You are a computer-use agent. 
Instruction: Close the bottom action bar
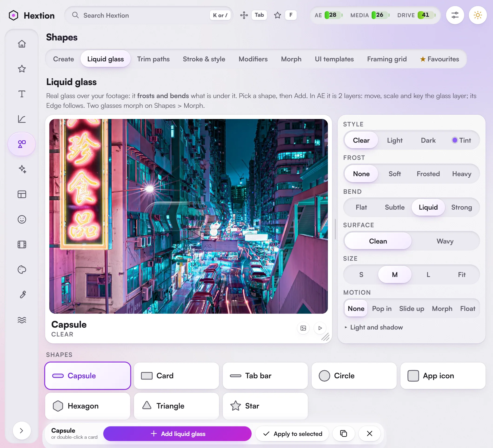pos(370,434)
